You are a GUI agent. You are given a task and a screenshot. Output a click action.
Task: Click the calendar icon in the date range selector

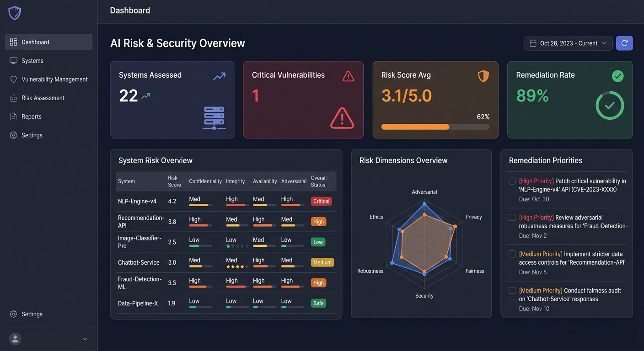(x=532, y=43)
